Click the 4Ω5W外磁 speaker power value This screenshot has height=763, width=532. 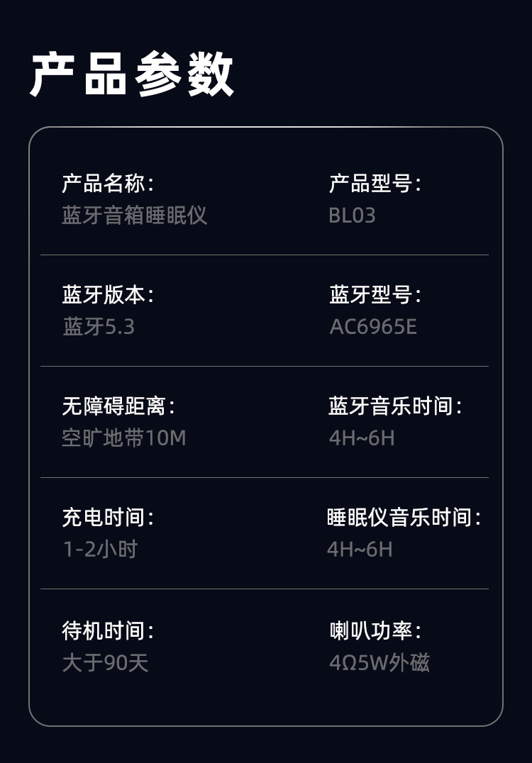coord(379,663)
